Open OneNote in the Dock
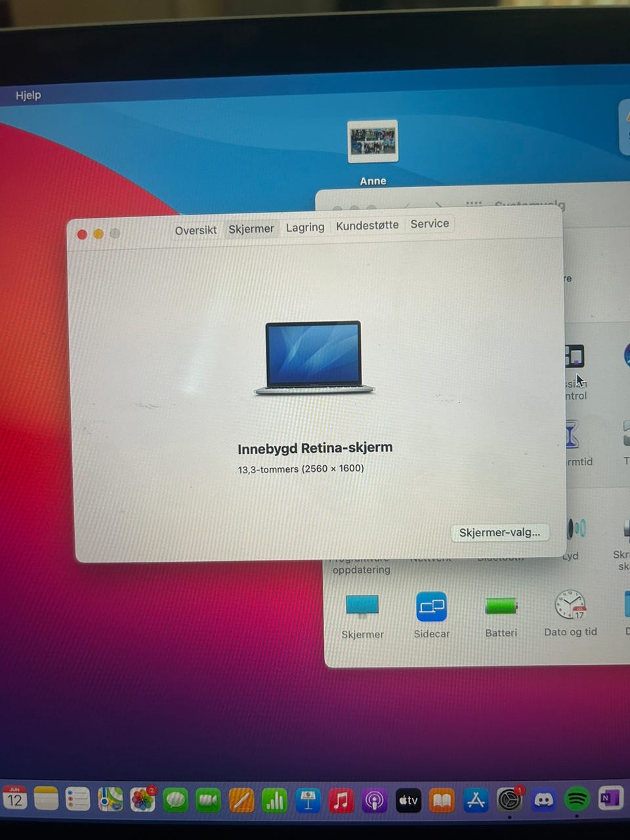630x840 pixels. [610, 798]
